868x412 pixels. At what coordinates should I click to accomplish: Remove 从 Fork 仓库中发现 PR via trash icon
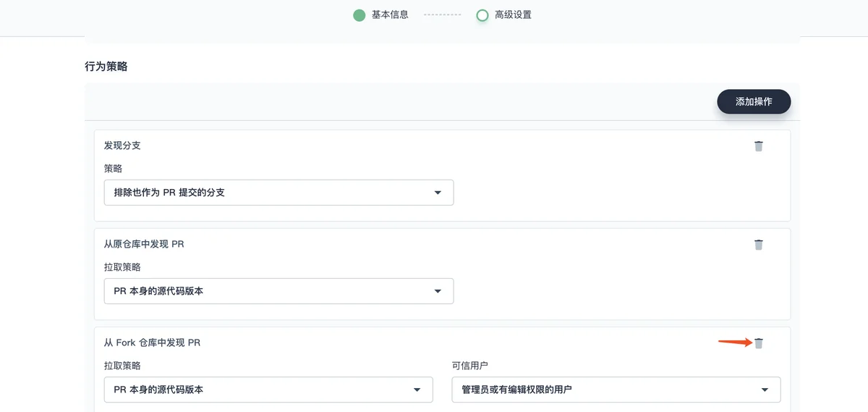758,343
